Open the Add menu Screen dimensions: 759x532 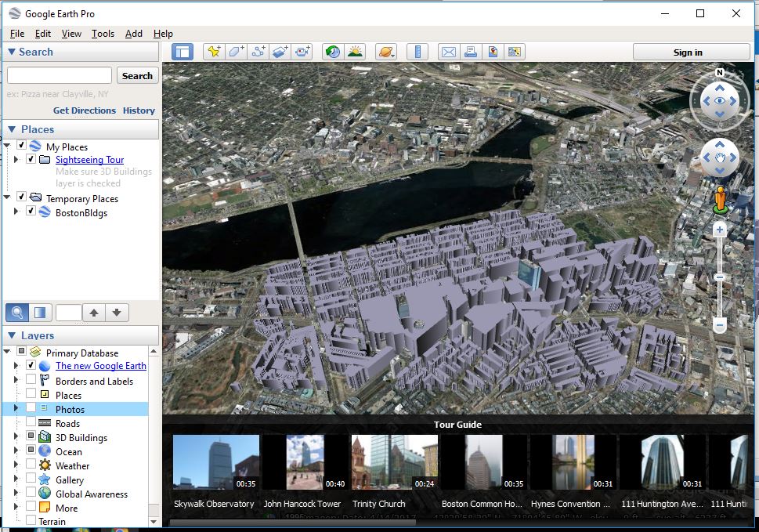click(134, 34)
